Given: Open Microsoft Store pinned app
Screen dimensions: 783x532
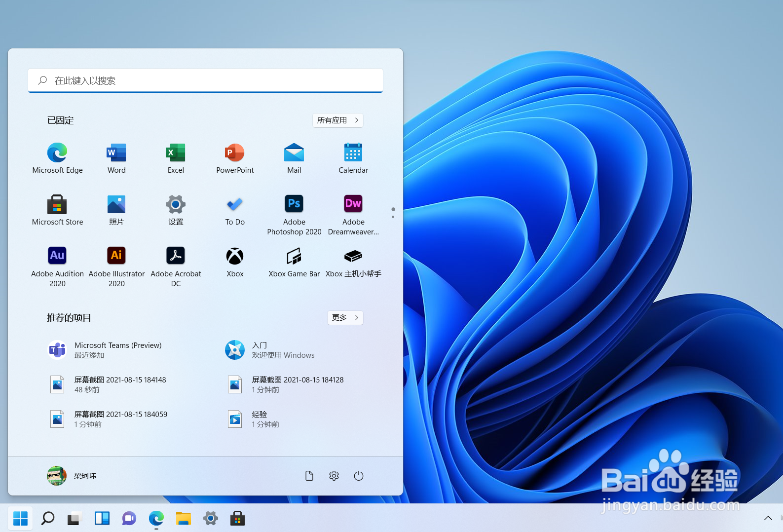Looking at the screenshot, I should click(57, 210).
